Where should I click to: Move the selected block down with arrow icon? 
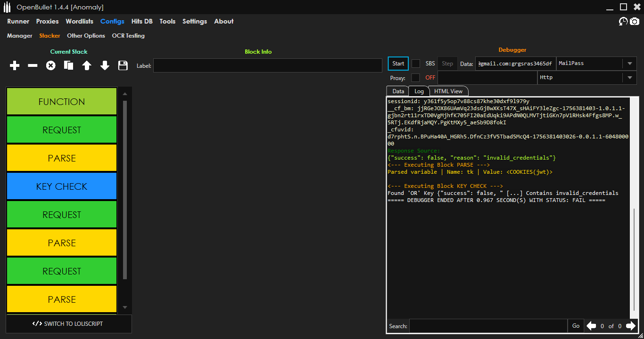105,66
